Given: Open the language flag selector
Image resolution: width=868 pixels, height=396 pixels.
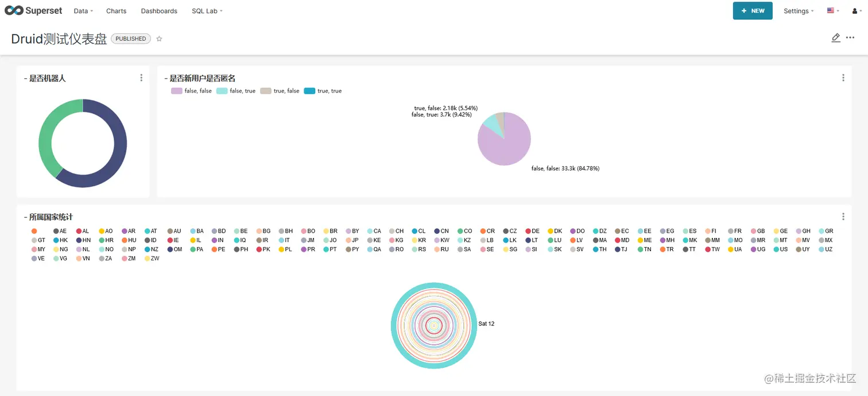Looking at the screenshot, I should click(833, 11).
